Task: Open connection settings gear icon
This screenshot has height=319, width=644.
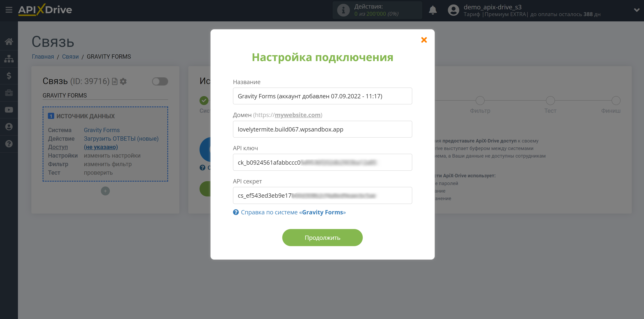Action: (x=123, y=81)
